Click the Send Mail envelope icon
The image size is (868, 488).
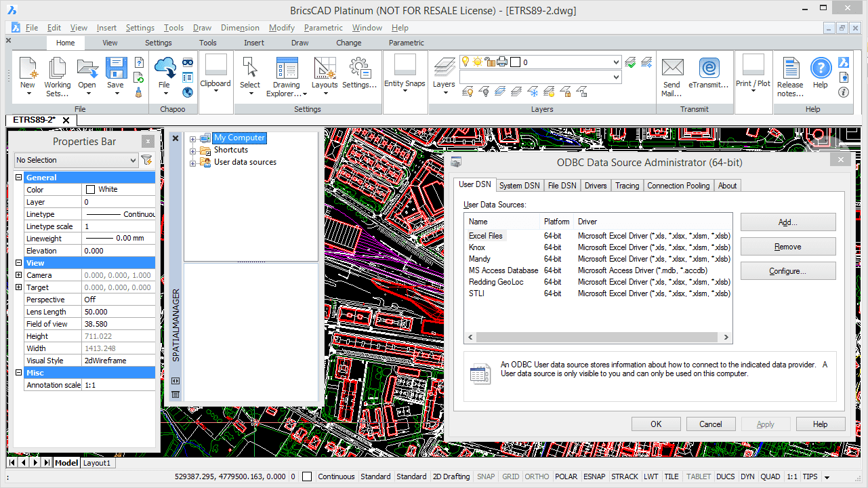(x=671, y=68)
